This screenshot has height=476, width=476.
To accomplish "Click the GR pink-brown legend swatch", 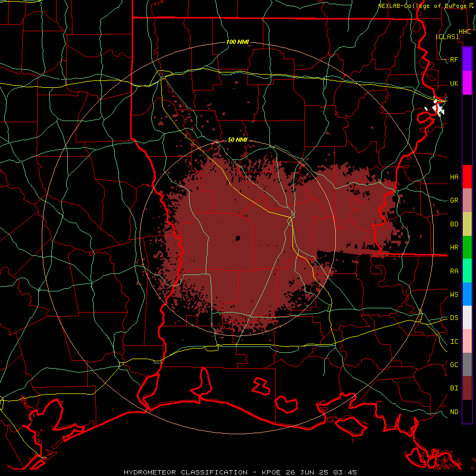I will coord(467,200).
